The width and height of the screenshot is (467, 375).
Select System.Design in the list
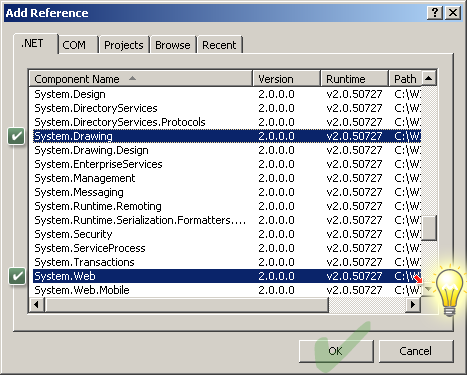227,94
